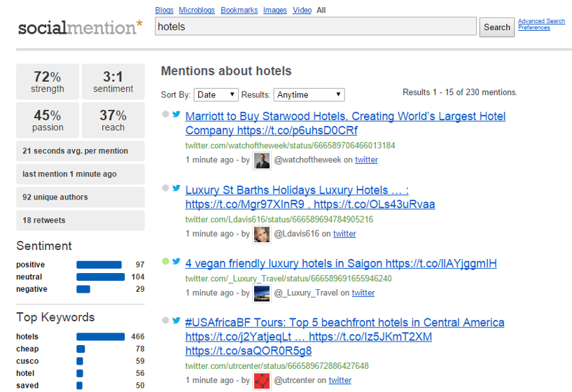Click Twitter bird icon beside Luxury St Barths mention

click(x=176, y=188)
